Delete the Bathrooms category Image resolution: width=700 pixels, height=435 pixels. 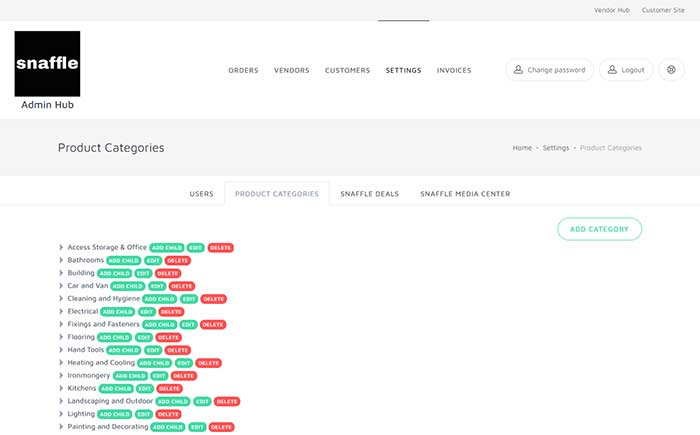178,260
